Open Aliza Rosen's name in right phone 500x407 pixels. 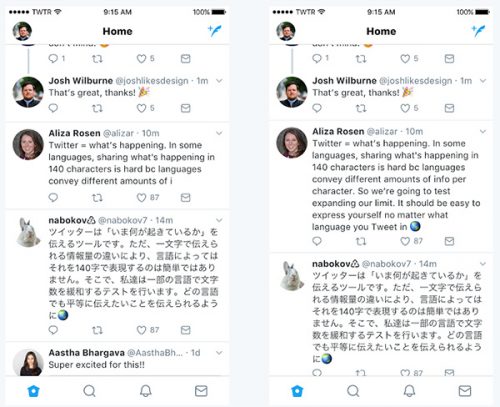tap(338, 131)
